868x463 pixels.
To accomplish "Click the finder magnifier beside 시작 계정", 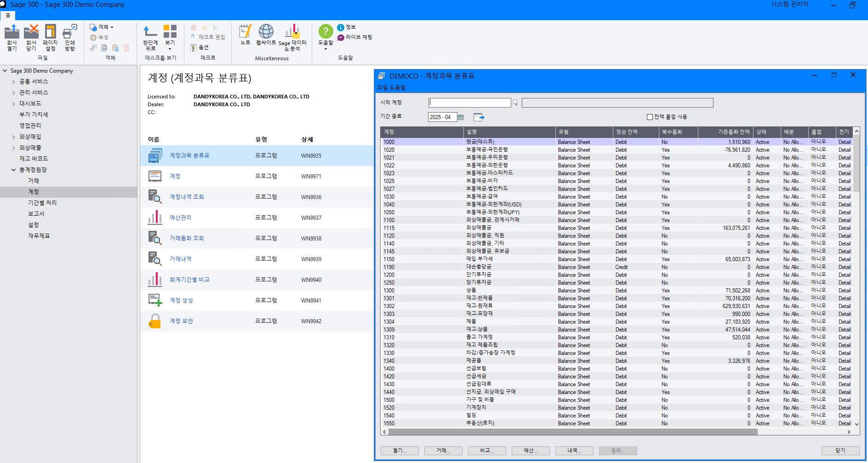I will [515, 103].
